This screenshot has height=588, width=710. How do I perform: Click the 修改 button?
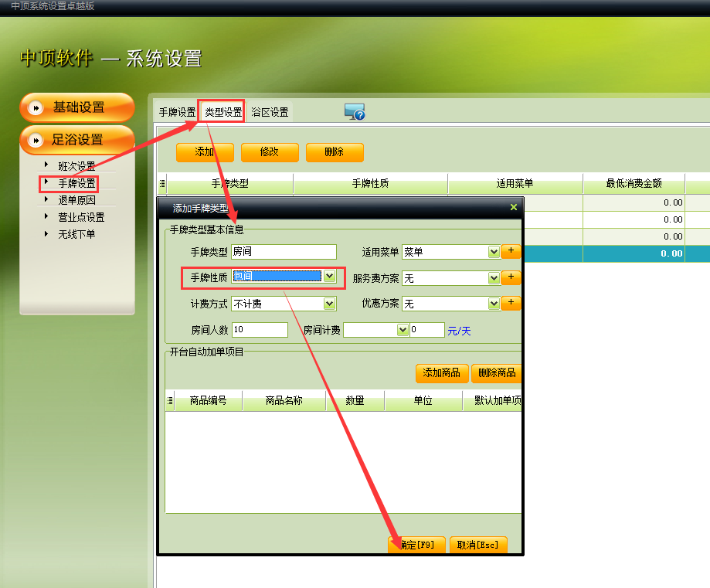(270, 152)
